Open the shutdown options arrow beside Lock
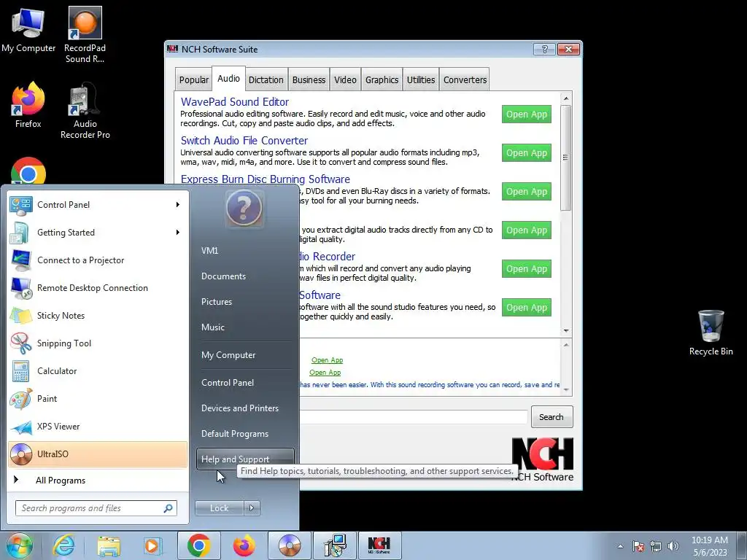Screen dimensions: 747x560 click(x=252, y=508)
